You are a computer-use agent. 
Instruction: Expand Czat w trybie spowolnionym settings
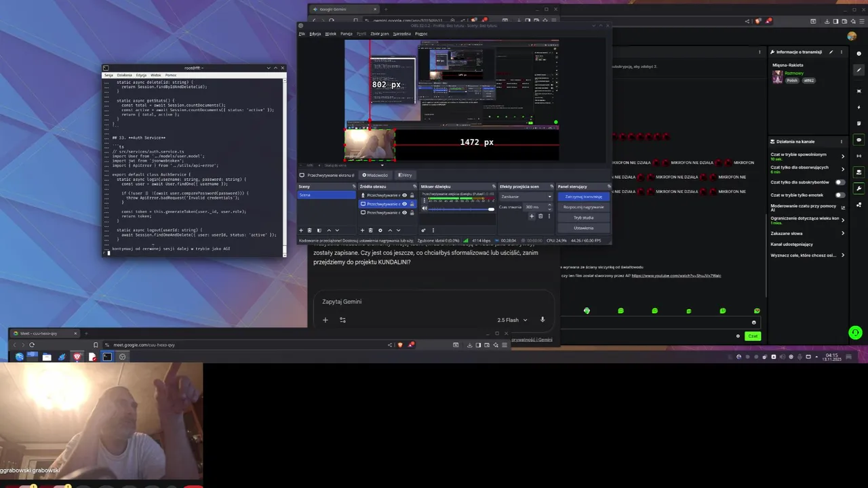point(843,156)
